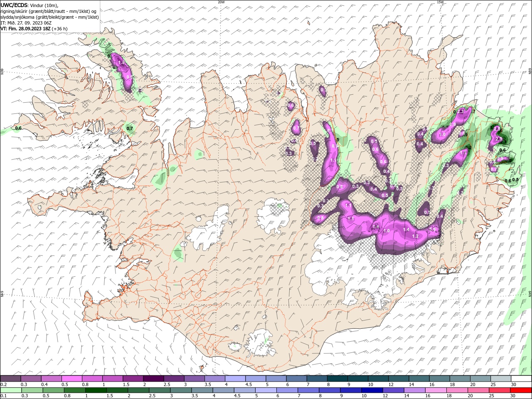Image resolution: width=532 pixels, height=399 pixels.
Task: Pick the pale green 0.1–0.3 swatch in lower legend row
Action: point(11,390)
